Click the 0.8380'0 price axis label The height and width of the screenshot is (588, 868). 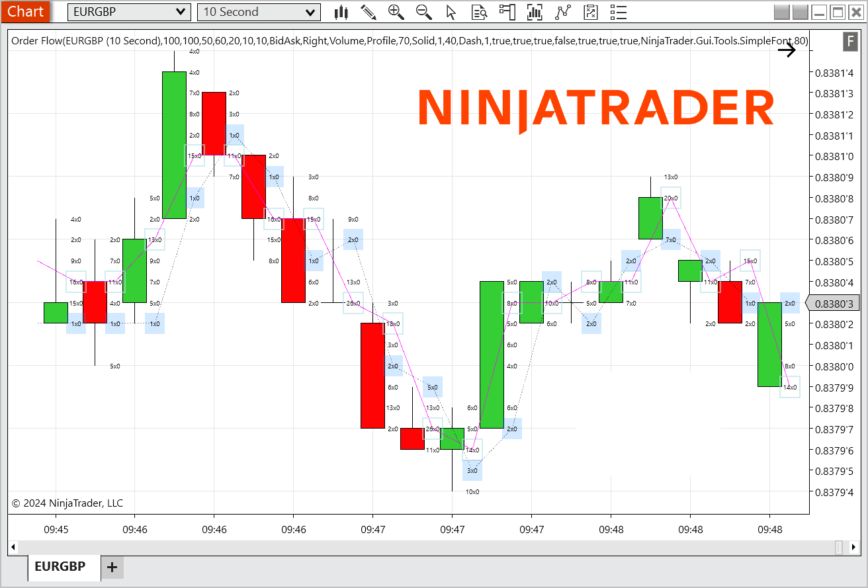click(834, 366)
